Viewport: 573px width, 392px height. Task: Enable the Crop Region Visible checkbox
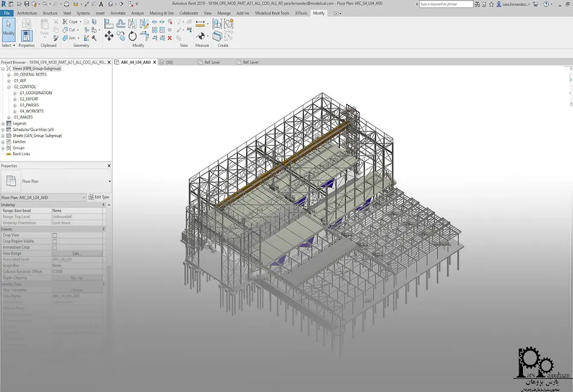coord(54,241)
